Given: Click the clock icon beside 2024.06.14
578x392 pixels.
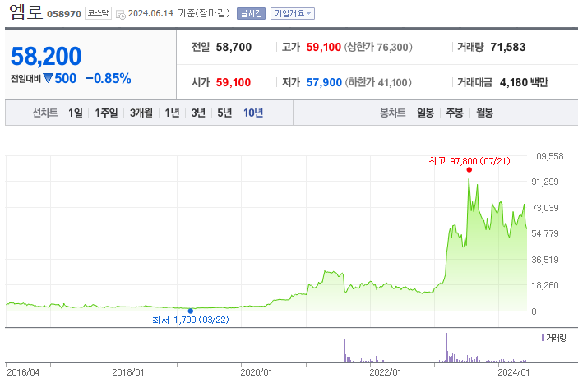Looking at the screenshot, I should (121, 14).
